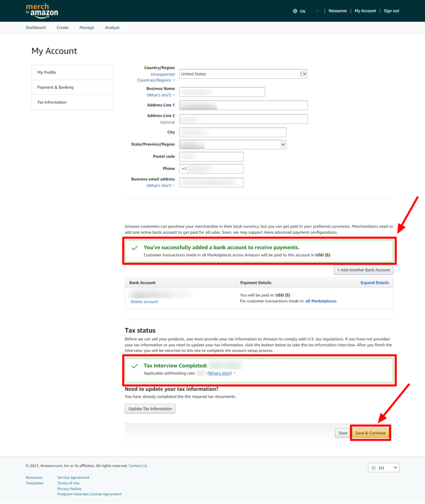This screenshot has height=504, width=425.
Task: Expand Business email What's this help
Action: [x=161, y=186]
